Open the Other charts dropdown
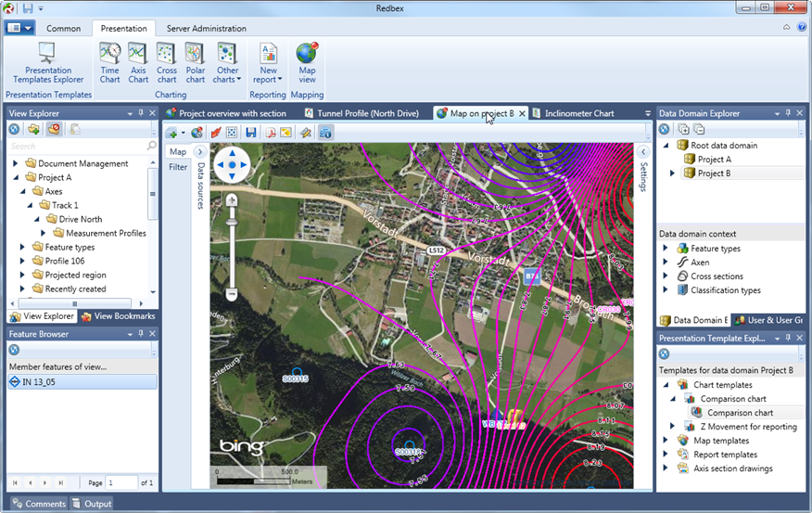Viewport: 812px width, 513px height. (x=227, y=61)
